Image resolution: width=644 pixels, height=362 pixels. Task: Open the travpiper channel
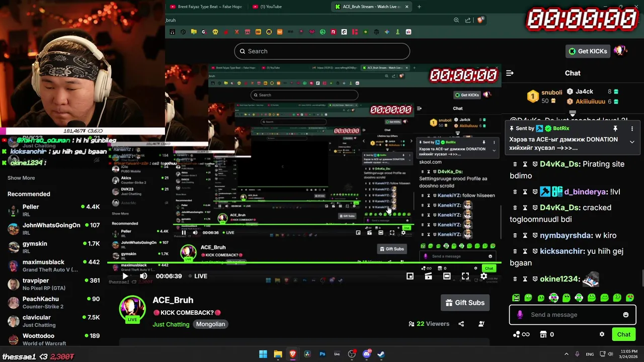pyautogui.click(x=54, y=284)
